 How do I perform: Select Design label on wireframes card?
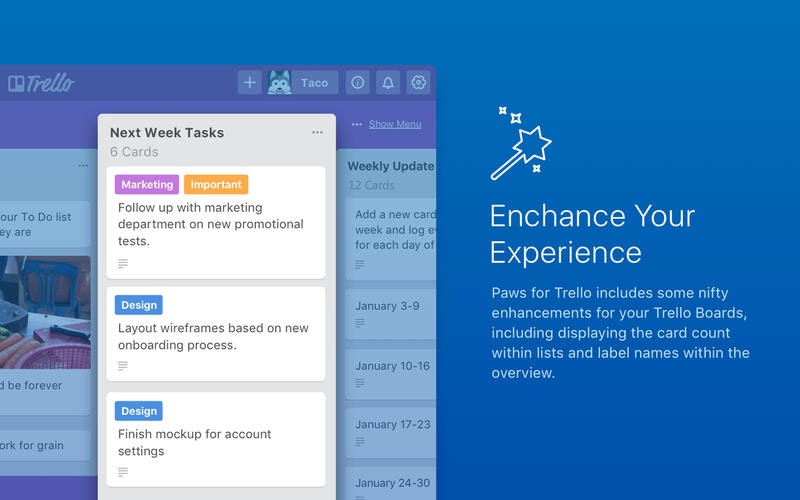point(139,305)
